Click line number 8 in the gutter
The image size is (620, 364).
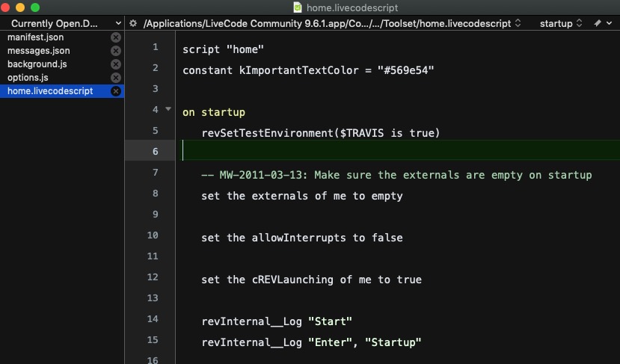coord(154,194)
